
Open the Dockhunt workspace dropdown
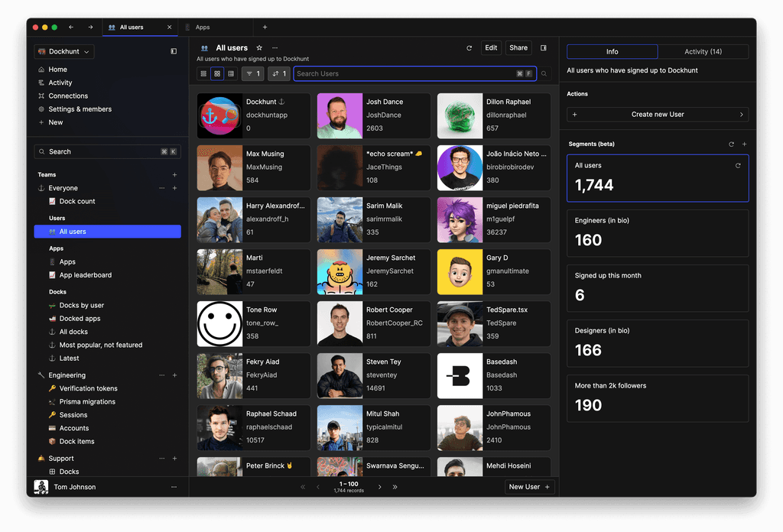tap(63, 50)
